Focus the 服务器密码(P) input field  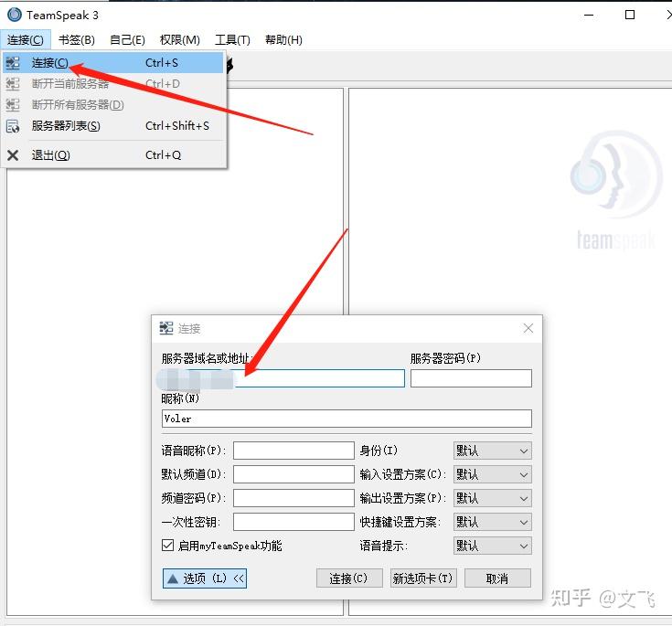tap(471, 378)
